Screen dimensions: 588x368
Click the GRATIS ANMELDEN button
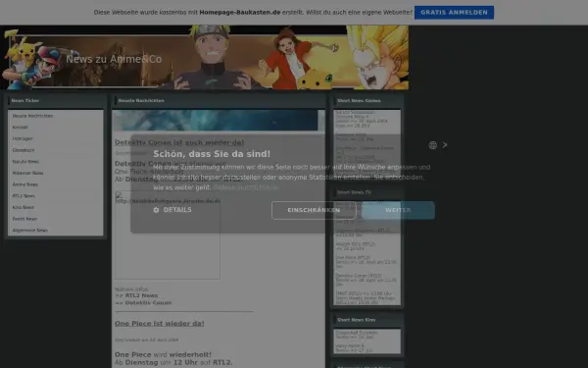coord(454,13)
